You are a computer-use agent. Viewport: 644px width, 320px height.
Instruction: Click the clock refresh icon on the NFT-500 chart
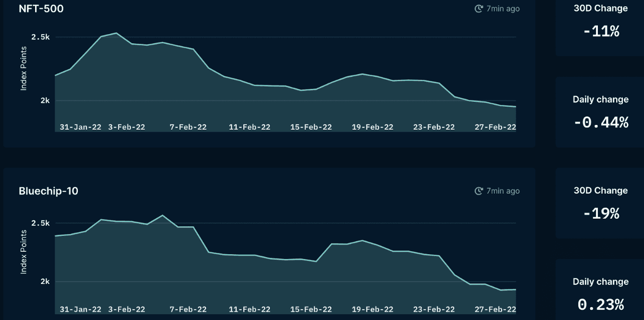tap(478, 9)
